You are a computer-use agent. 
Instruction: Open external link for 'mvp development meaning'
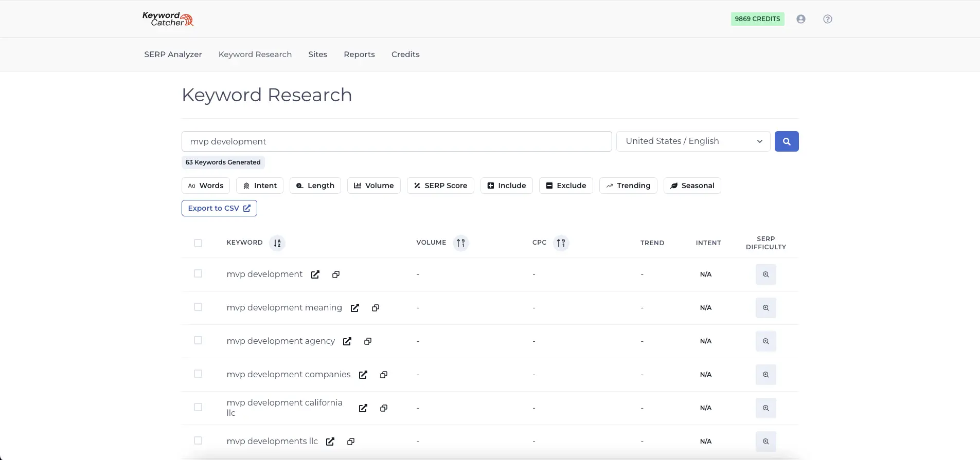355,308
